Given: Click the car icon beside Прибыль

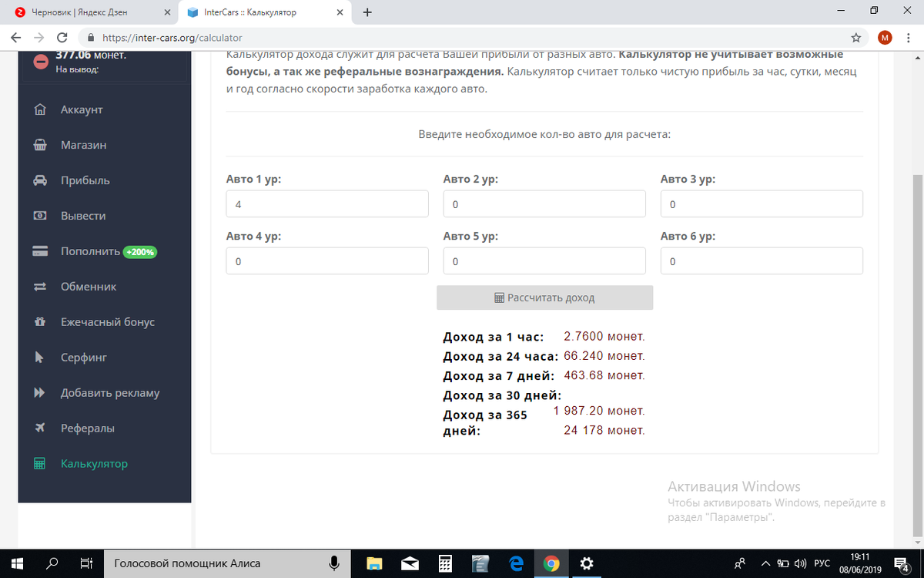Looking at the screenshot, I should (x=40, y=180).
